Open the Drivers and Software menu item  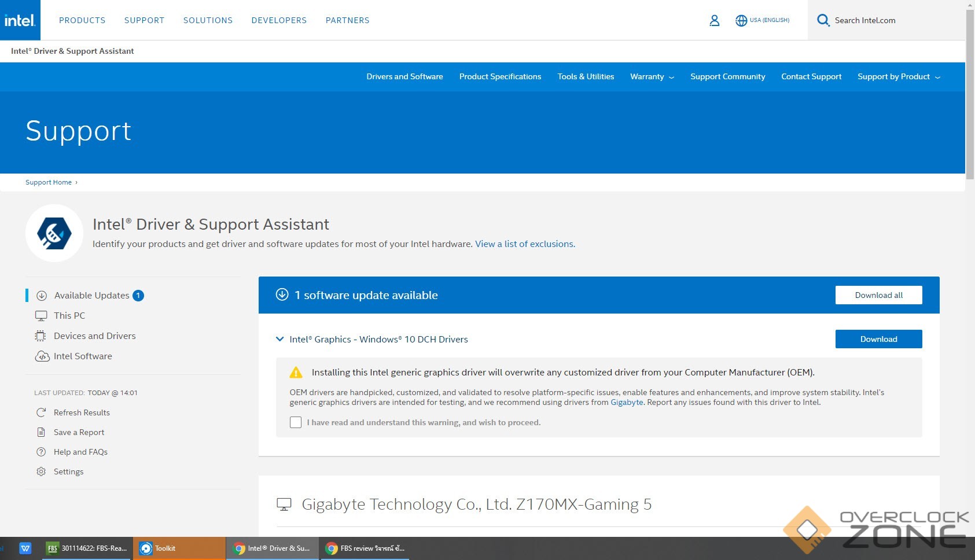coord(404,76)
